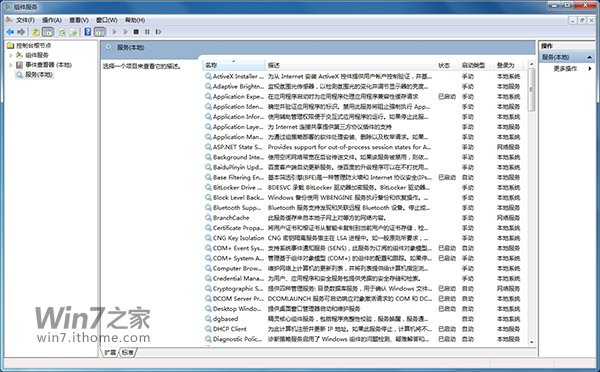The height and width of the screenshot is (372, 600).
Task: Select 组件服务 tree node
Action: point(37,55)
